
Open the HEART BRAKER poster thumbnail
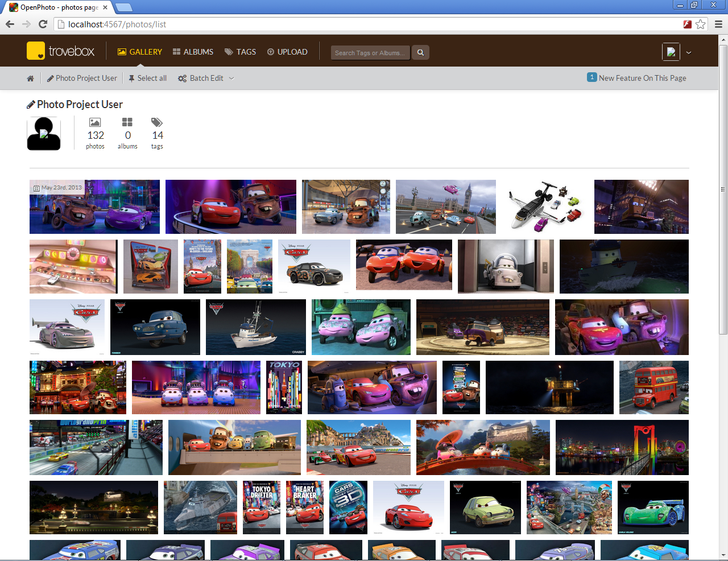pos(305,508)
